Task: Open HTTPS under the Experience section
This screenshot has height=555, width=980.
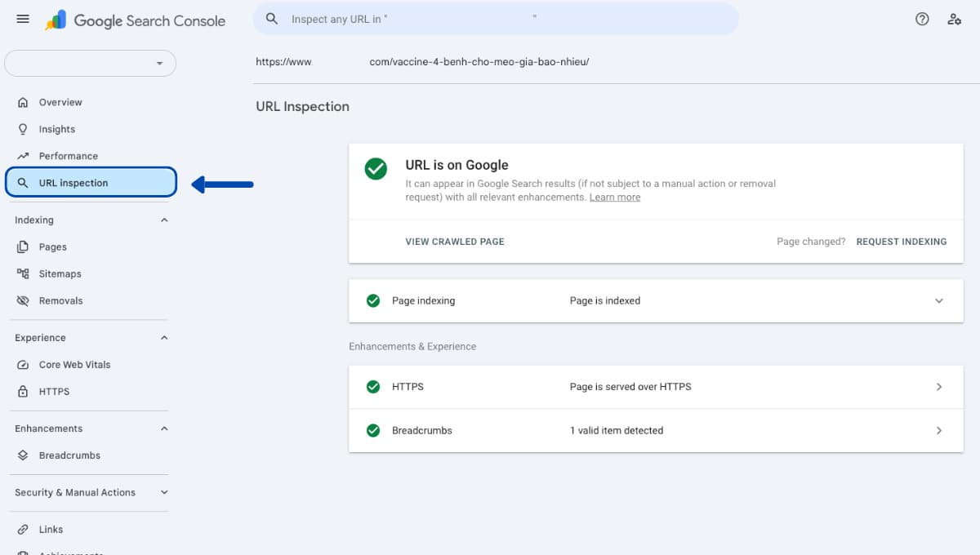Action: [x=54, y=392]
